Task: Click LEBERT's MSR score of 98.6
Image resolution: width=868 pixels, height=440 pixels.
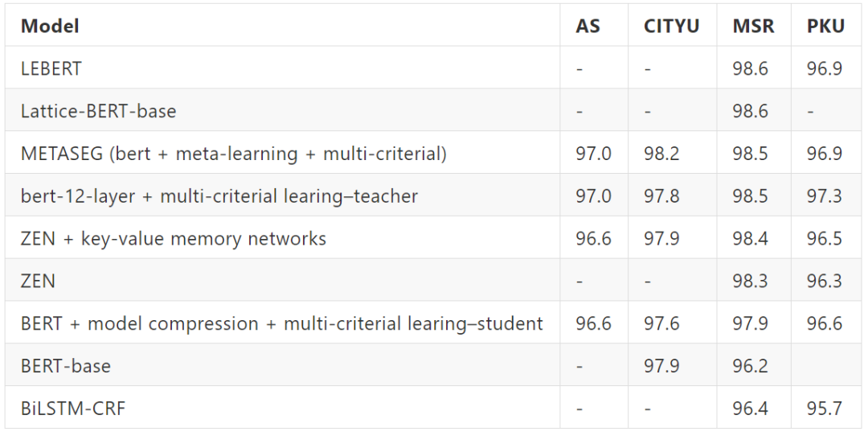Action: (750, 68)
